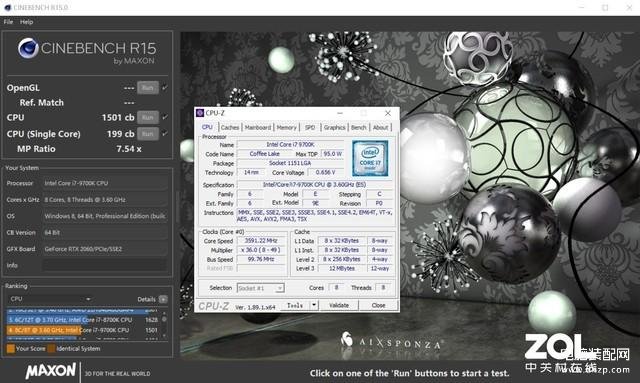Click the orange Your Score swatch
The height and width of the screenshot is (383, 640).
(11, 349)
